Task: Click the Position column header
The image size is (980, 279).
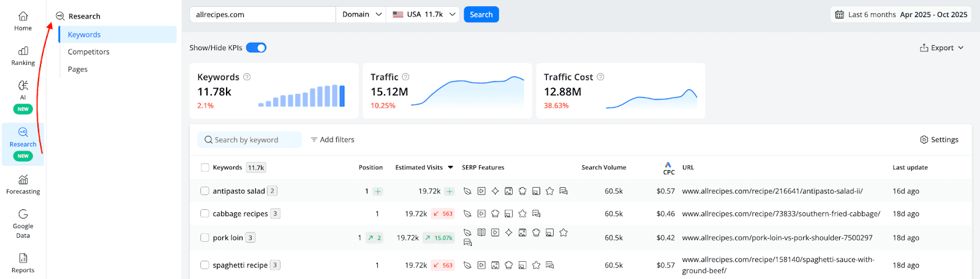Action: [x=371, y=168]
